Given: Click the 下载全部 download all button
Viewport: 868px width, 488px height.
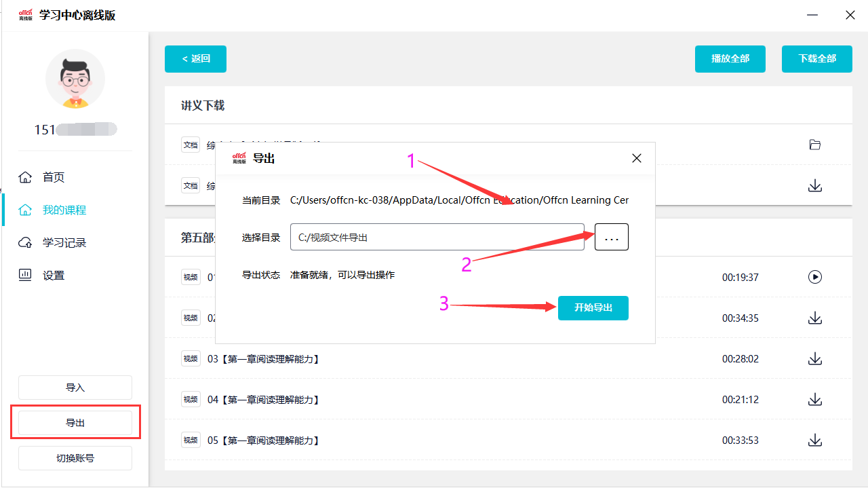Looking at the screenshot, I should [x=817, y=59].
